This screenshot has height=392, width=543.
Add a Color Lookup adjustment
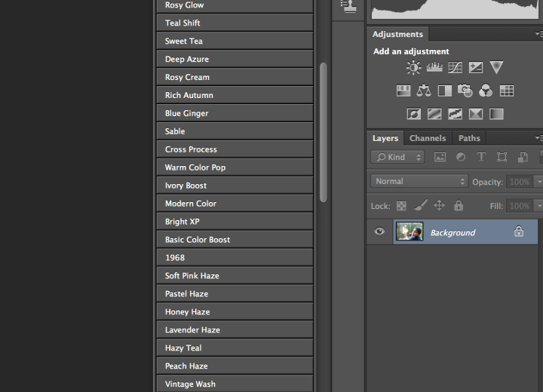tap(507, 91)
